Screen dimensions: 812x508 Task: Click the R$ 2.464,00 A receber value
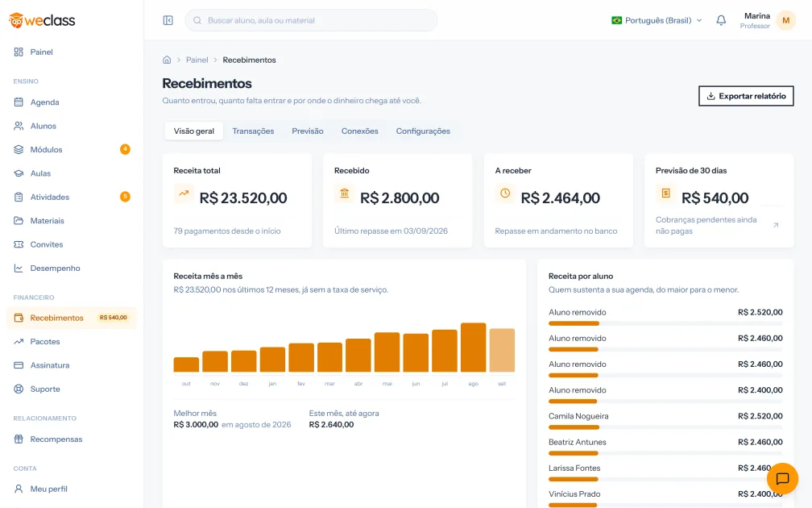click(561, 198)
